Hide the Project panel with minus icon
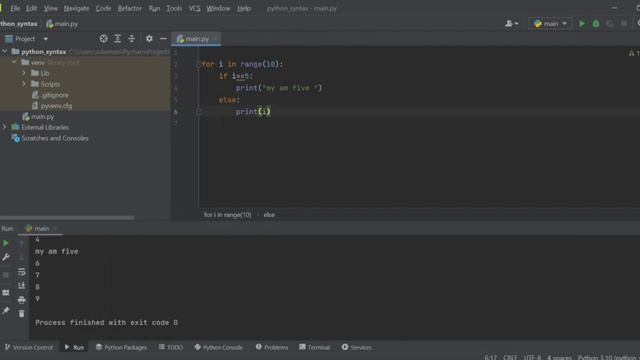640x360 pixels. [163, 38]
